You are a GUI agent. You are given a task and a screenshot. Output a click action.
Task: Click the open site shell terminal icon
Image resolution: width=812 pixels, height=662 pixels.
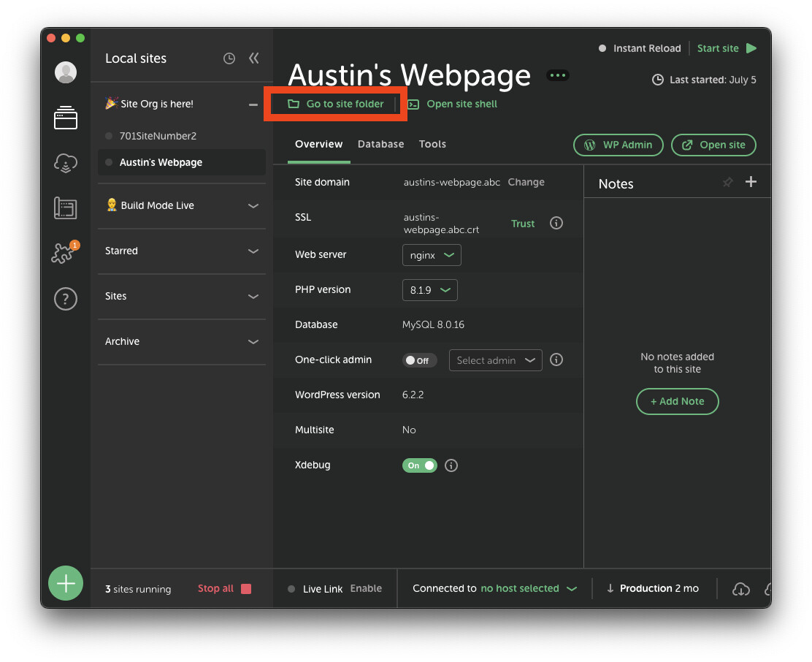(413, 104)
